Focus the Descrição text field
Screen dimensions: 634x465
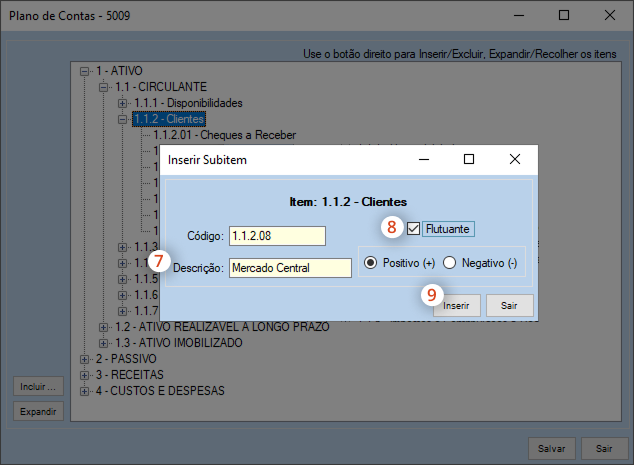pyautogui.click(x=289, y=267)
